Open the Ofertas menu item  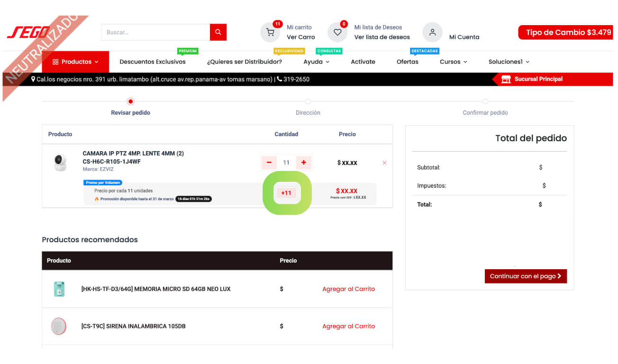408,62
